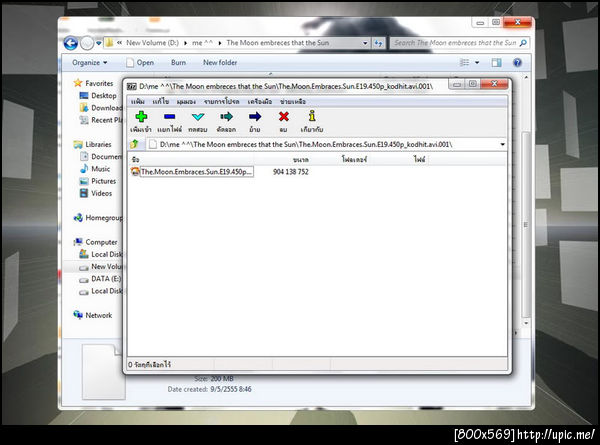Image resolution: width=600 pixels, height=445 pixels.
Task: Open the Organize dropdown in Explorer
Action: (x=90, y=62)
